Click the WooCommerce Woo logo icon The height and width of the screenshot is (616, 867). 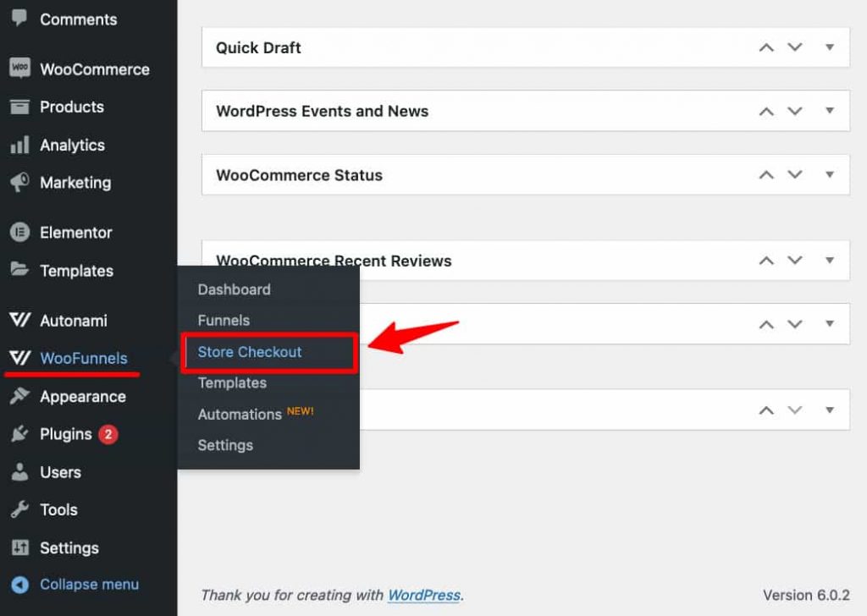[x=20, y=68]
